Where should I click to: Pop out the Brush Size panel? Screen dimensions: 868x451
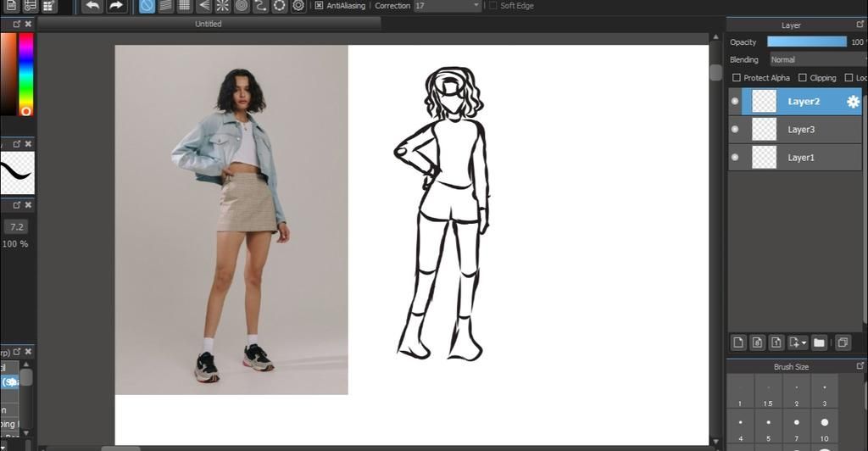click(860, 365)
